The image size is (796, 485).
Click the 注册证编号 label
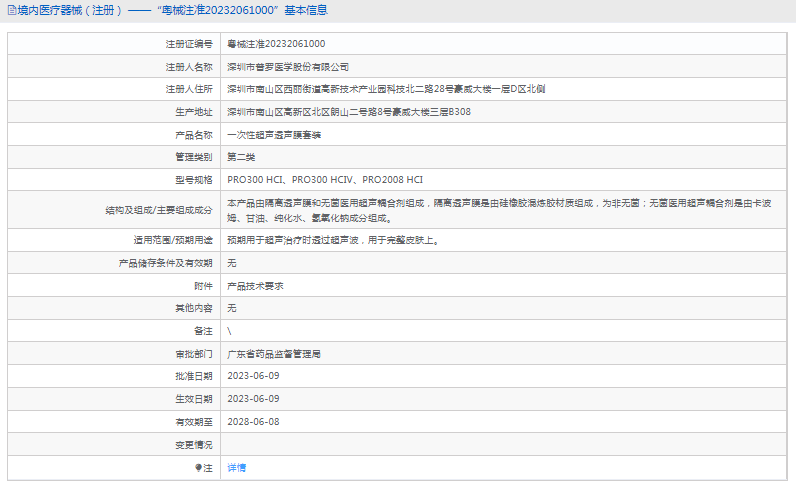coord(189,44)
